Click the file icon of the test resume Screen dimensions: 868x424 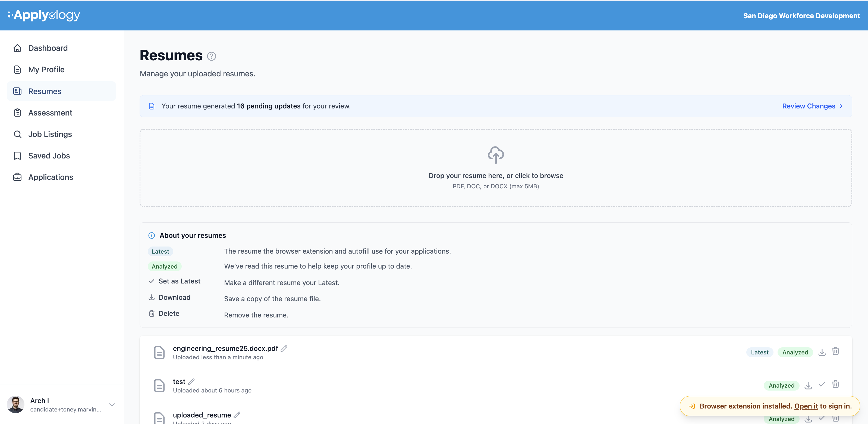[159, 386]
